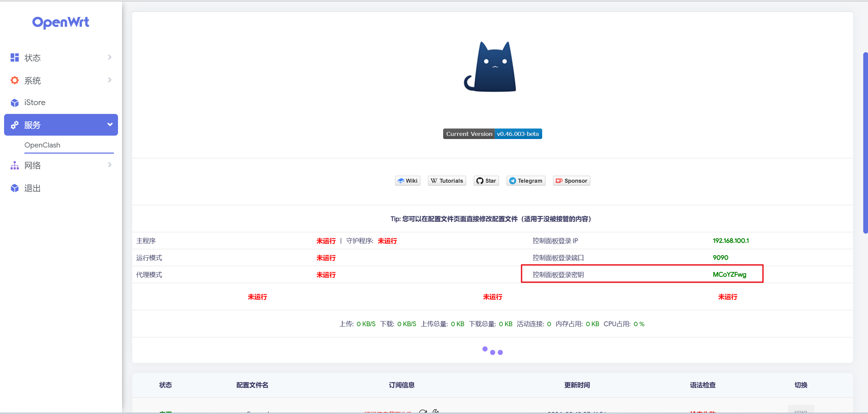Click the 状态 dashboard icon in sidebar

click(x=15, y=58)
